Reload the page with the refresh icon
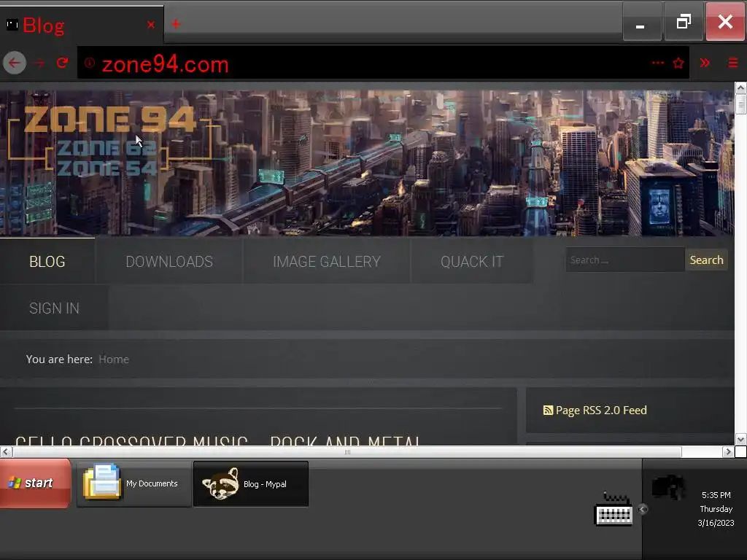Viewport: 747px width, 560px height. tap(63, 63)
